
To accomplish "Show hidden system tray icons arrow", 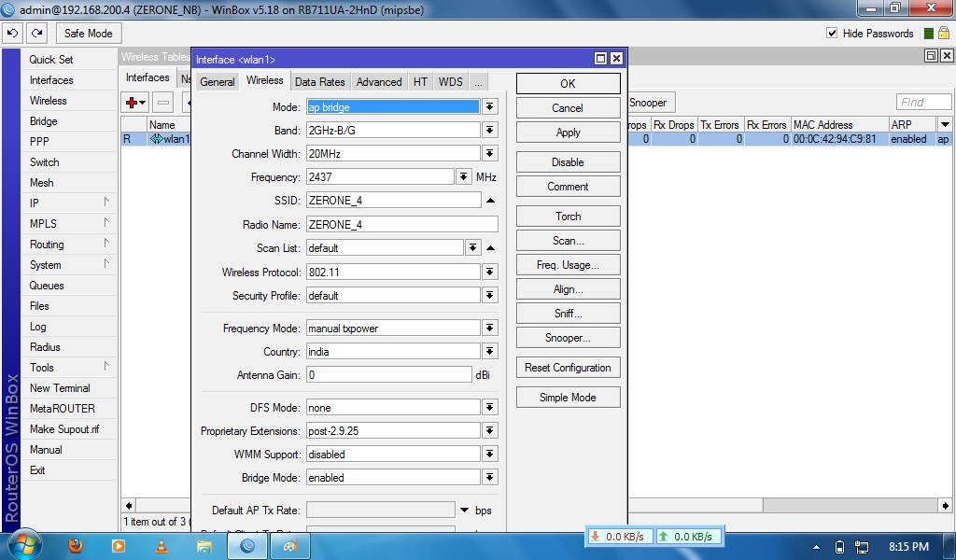I will pos(816,547).
